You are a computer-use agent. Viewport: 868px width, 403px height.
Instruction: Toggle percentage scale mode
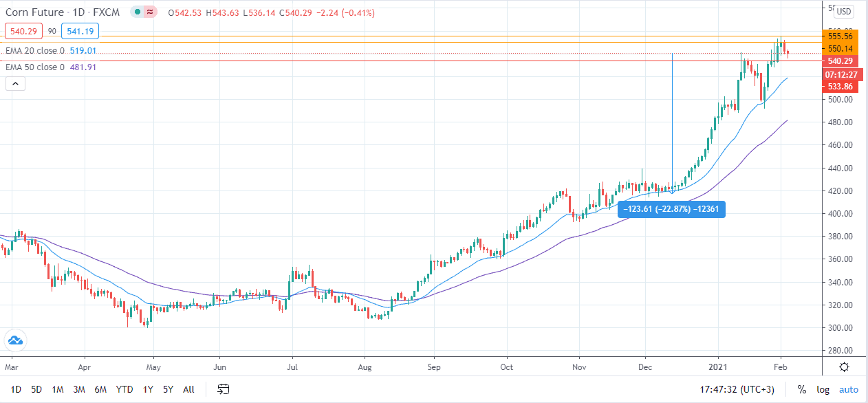pyautogui.click(x=801, y=389)
